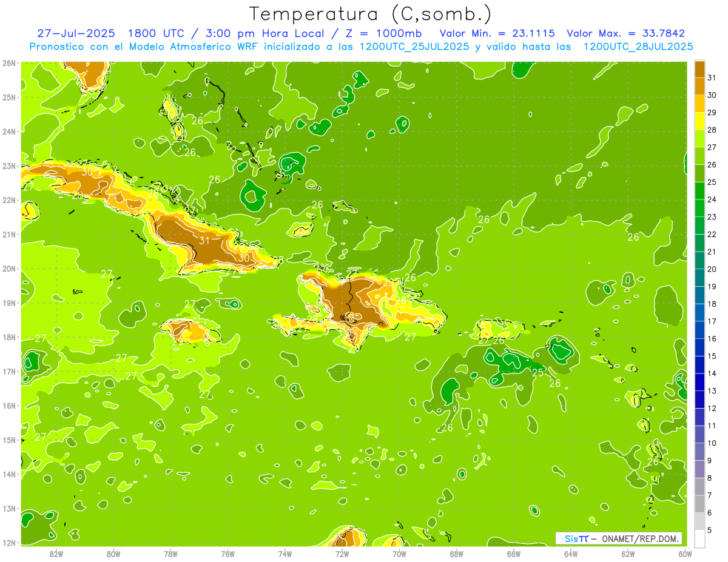Screen dimensions: 728x562
Task: Click '1200UTC_25JUL2025' initialization time text
Action: [414, 47]
